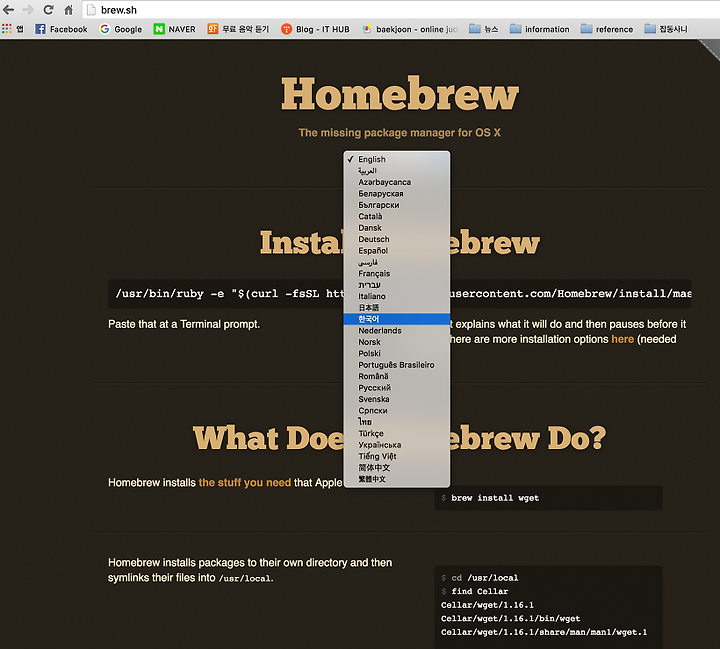
Task: Follow the orange "here" installation options link
Action: coord(622,339)
